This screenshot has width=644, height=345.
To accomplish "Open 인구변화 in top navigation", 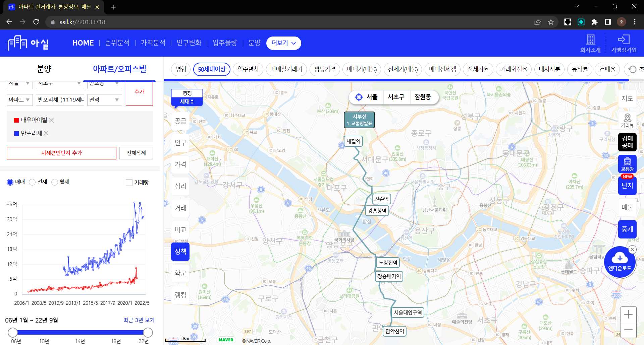I will (189, 43).
